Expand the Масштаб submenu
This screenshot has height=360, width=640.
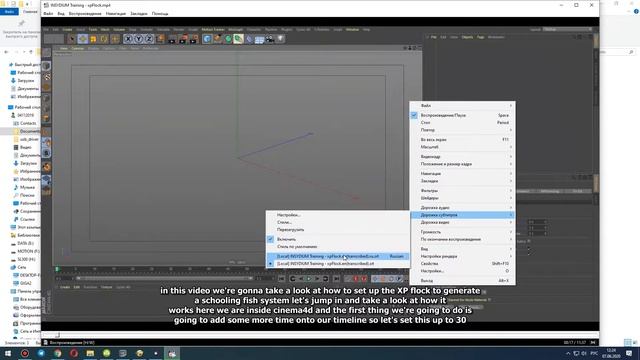(462, 147)
